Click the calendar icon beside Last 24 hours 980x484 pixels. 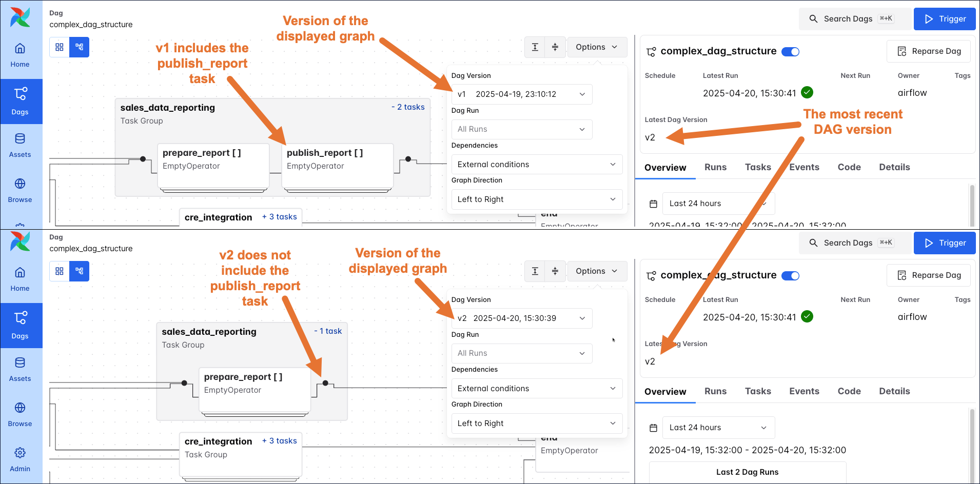click(x=653, y=204)
